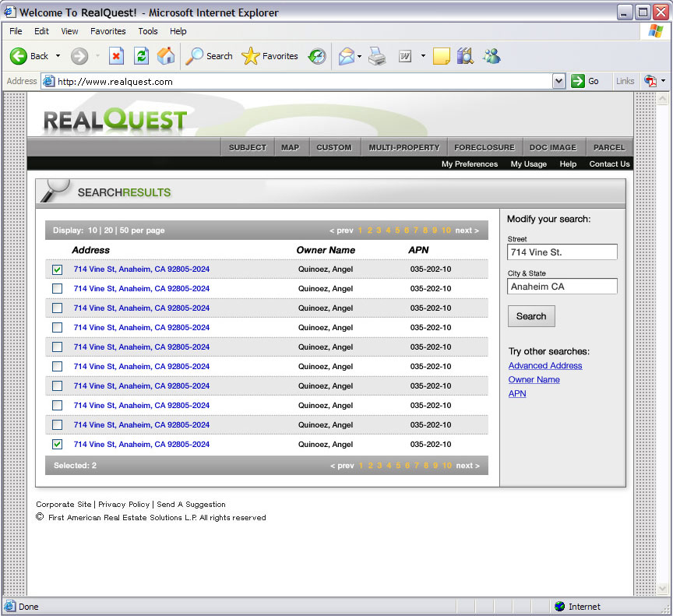Click the Edit with Word icon
Screen dimensions: 673x616
405,56
